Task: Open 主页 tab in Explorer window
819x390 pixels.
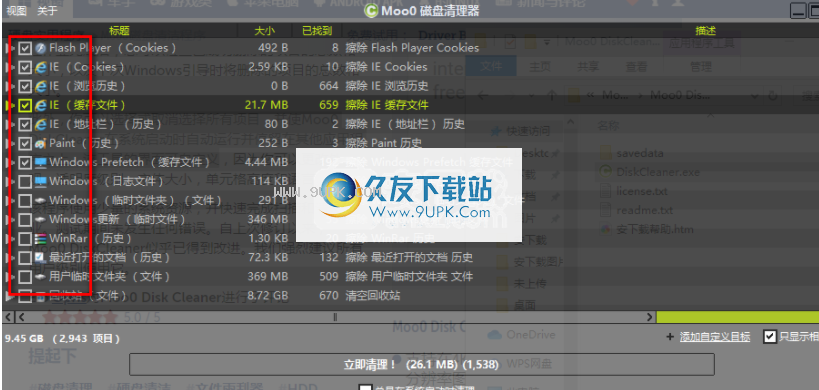Action: 540,67
